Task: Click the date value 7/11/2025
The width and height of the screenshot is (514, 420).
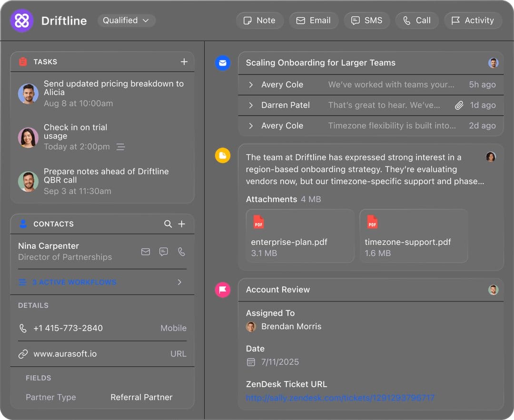Action: 280,362
